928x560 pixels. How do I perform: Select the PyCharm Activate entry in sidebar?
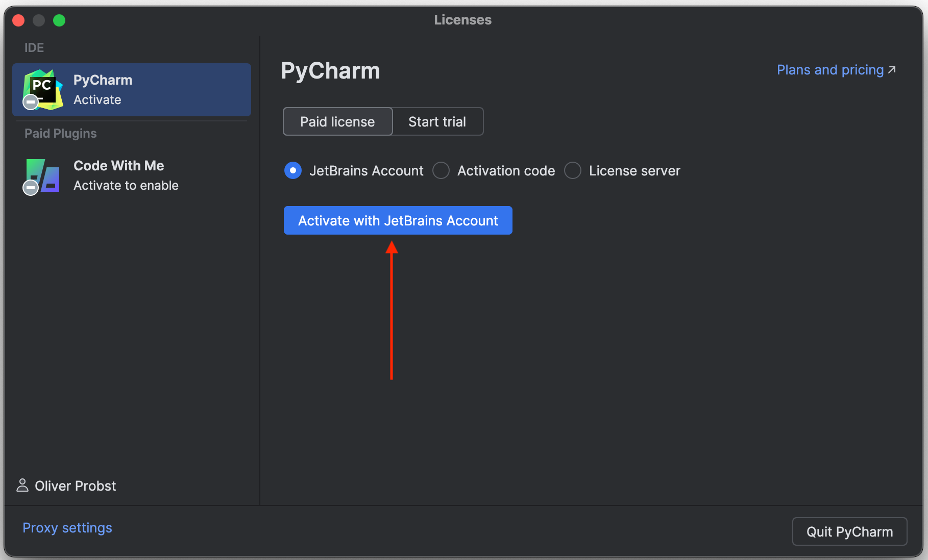[132, 90]
